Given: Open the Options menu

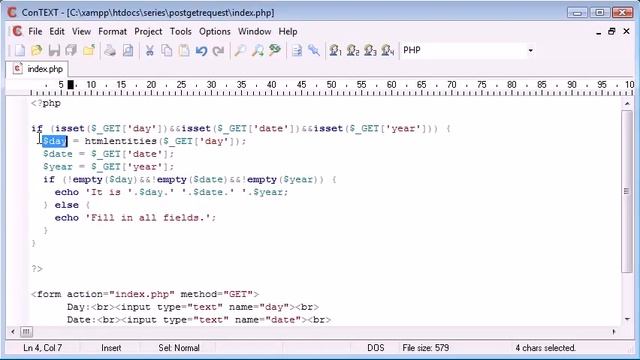Looking at the screenshot, I should tap(215, 31).
